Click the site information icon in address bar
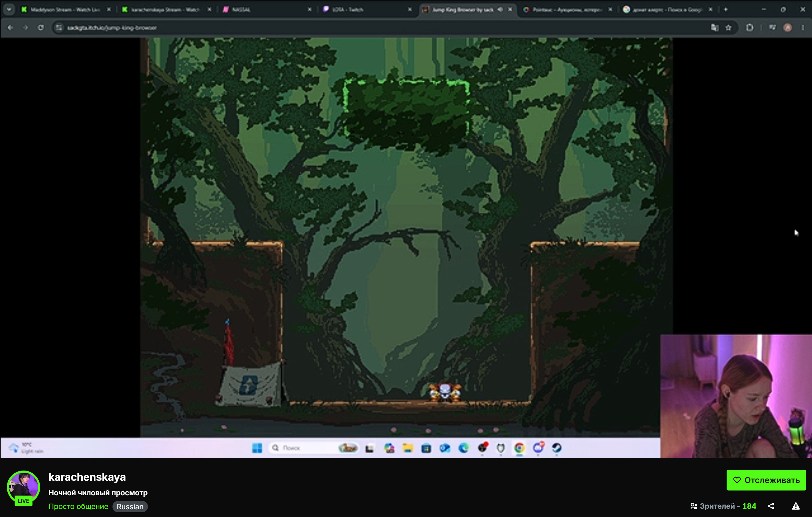 coord(59,28)
